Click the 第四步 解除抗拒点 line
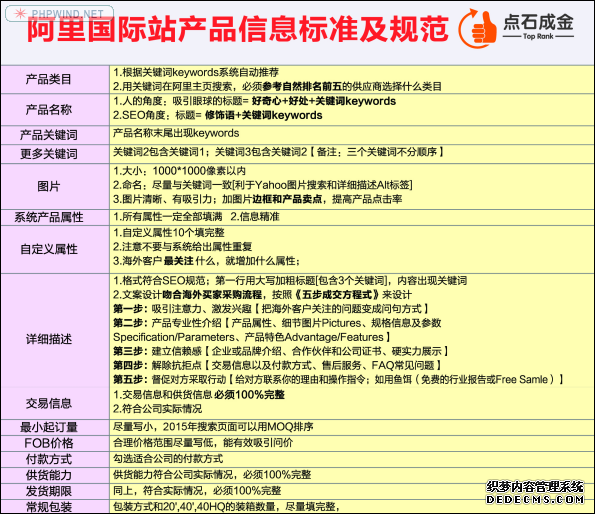595x514 pixels. coord(278,366)
